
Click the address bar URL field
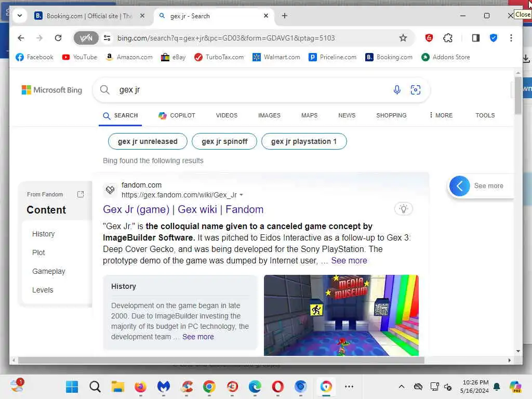pos(225,38)
